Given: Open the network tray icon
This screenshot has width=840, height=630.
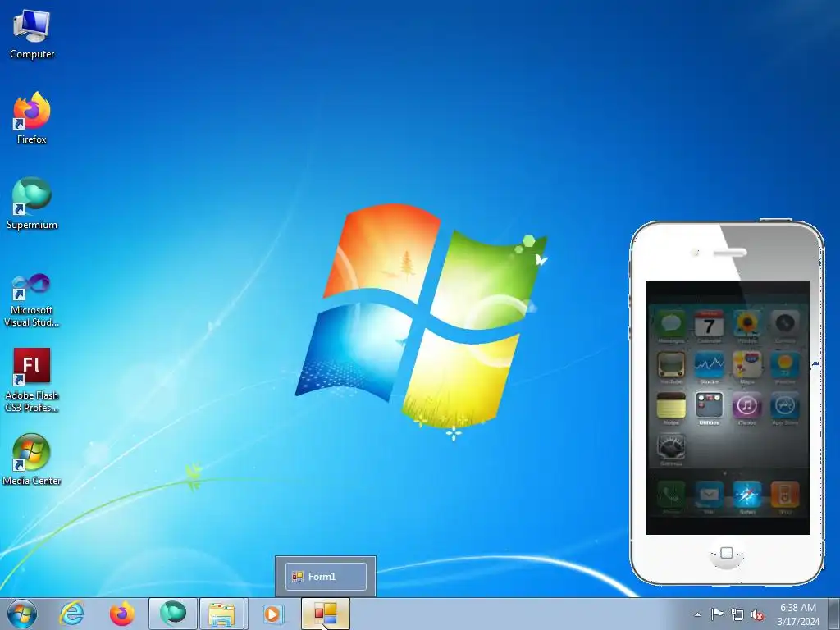Looking at the screenshot, I should pos(737,614).
